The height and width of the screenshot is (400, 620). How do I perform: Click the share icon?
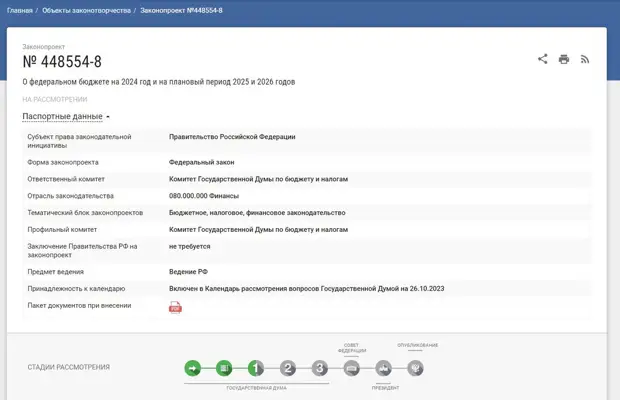pos(543,59)
